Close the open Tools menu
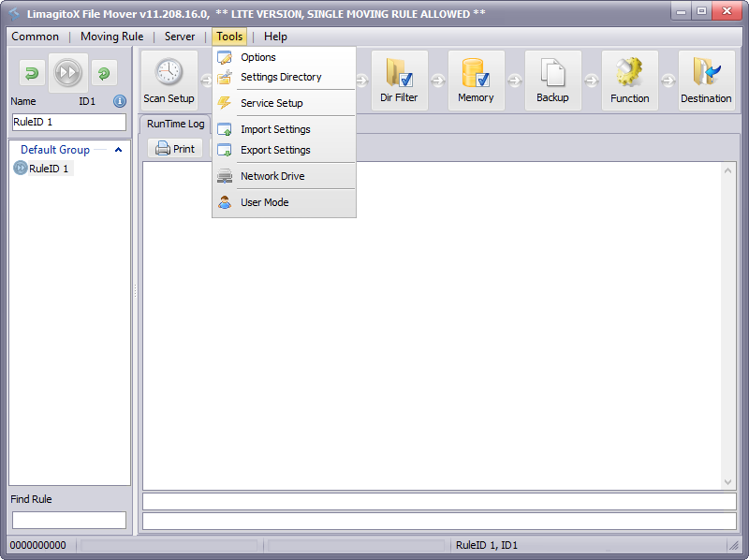Screen dimensions: 749x560 pyautogui.click(x=229, y=37)
